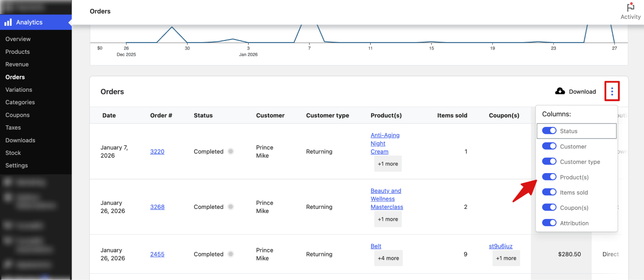Image resolution: width=644 pixels, height=280 pixels.
Task: Click the Customer column header
Action: click(x=270, y=115)
